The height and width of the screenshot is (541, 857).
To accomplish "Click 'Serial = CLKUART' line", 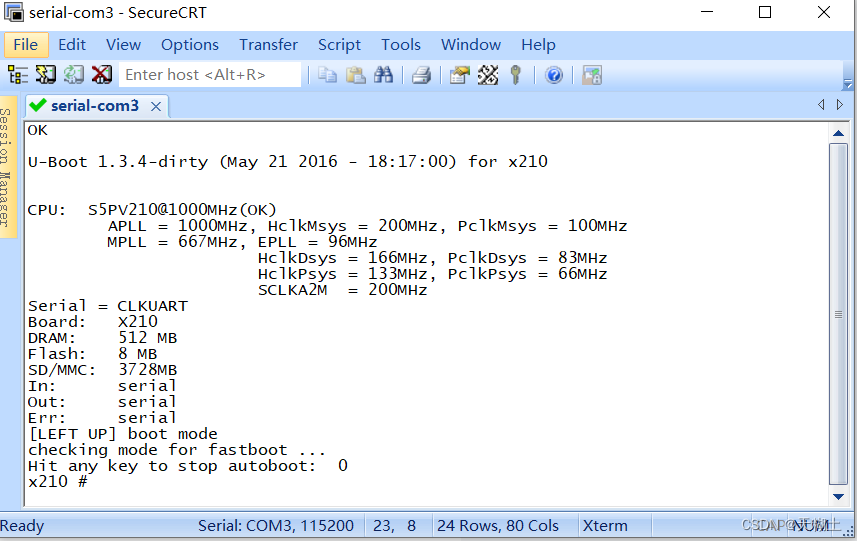I will [108, 306].
